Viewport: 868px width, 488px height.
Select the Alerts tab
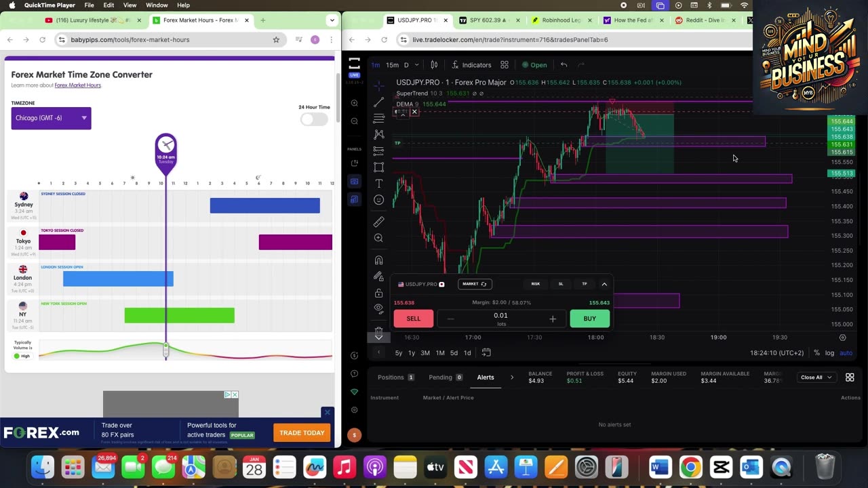(x=486, y=378)
